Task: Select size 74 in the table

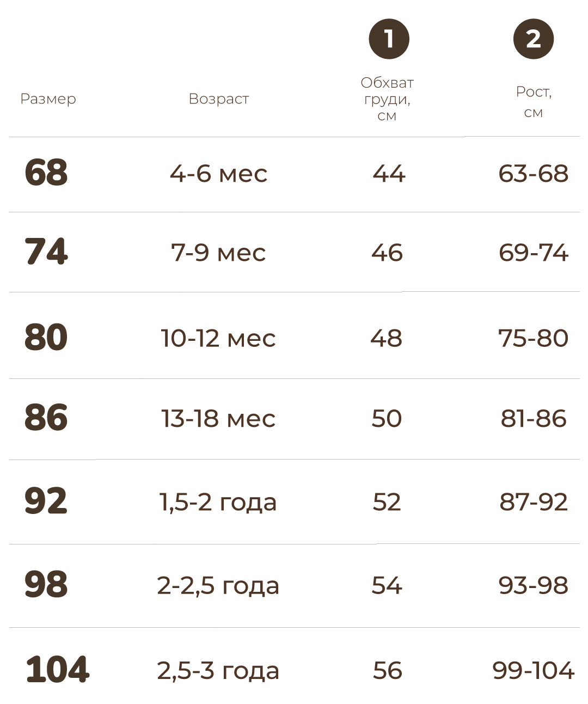Action: point(46,252)
